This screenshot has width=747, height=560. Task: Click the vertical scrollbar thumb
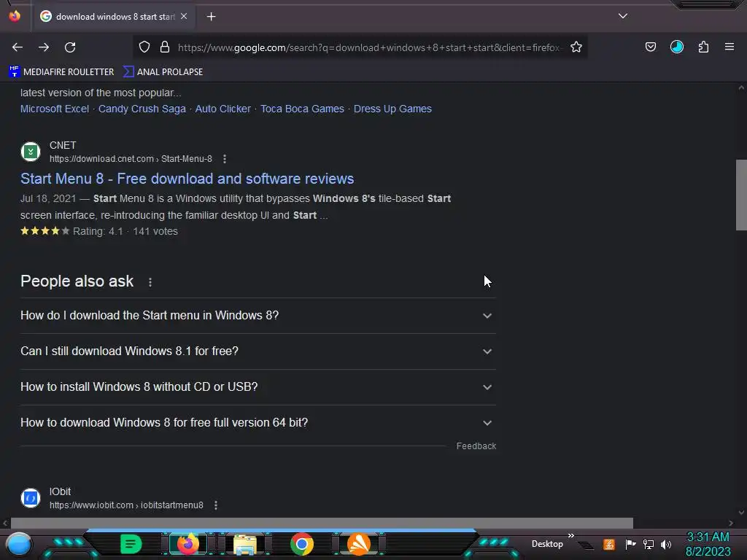(x=741, y=195)
